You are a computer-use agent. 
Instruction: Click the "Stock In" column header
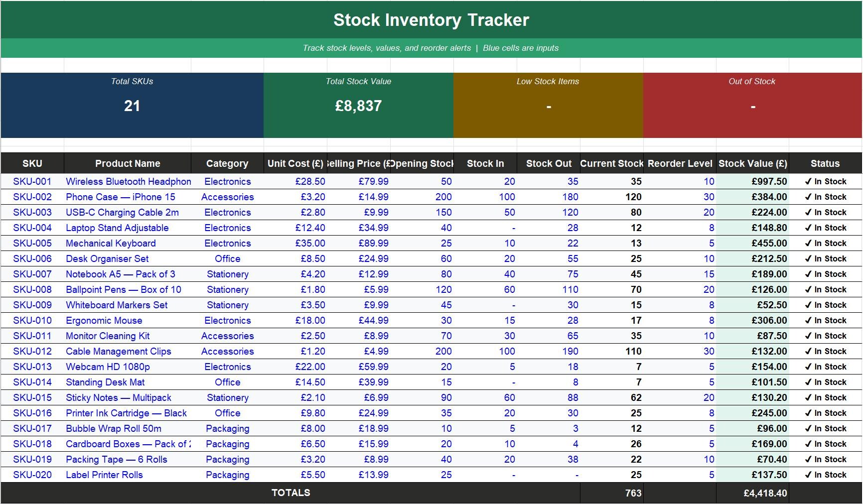(485, 163)
